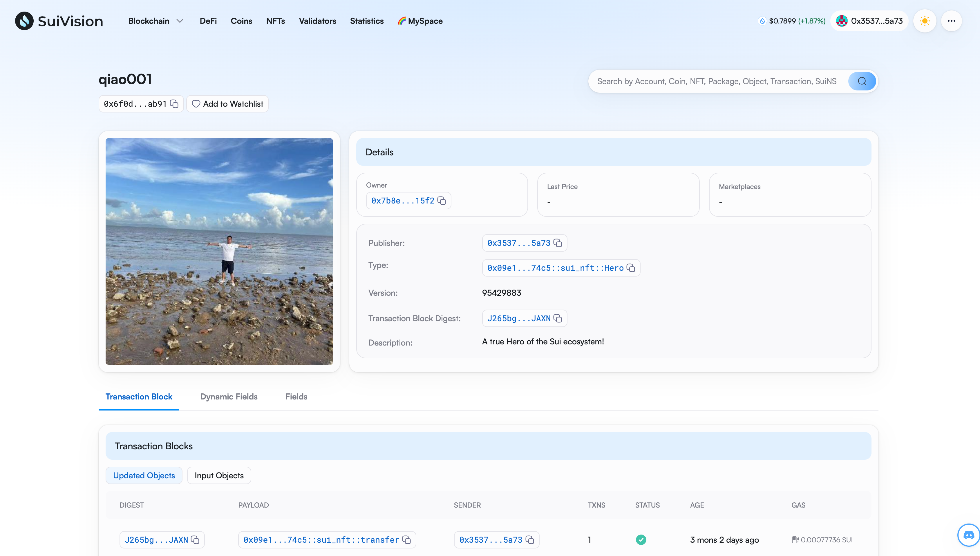Copy the digest in the table row

click(x=195, y=540)
